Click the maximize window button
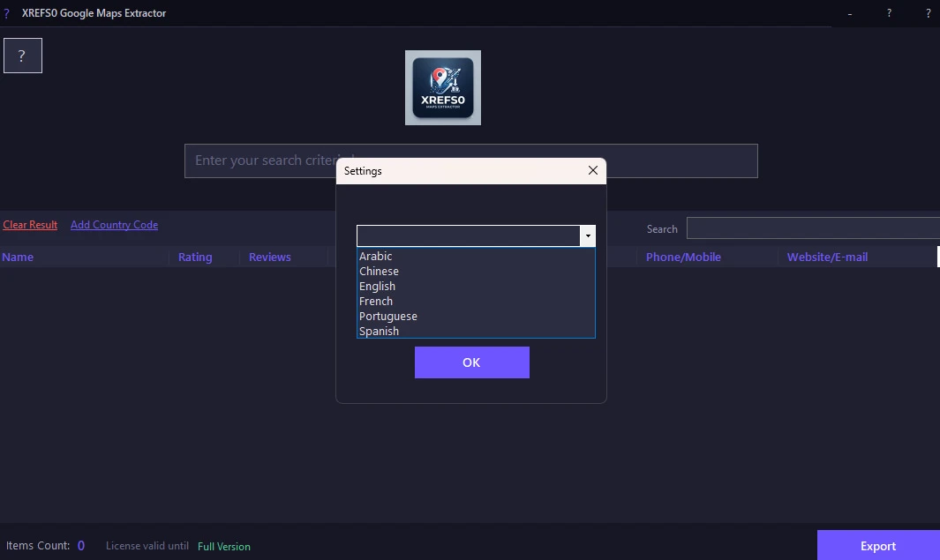Image resolution: width=940 pixels, height=560 pixels. click(x=889, y=13)
